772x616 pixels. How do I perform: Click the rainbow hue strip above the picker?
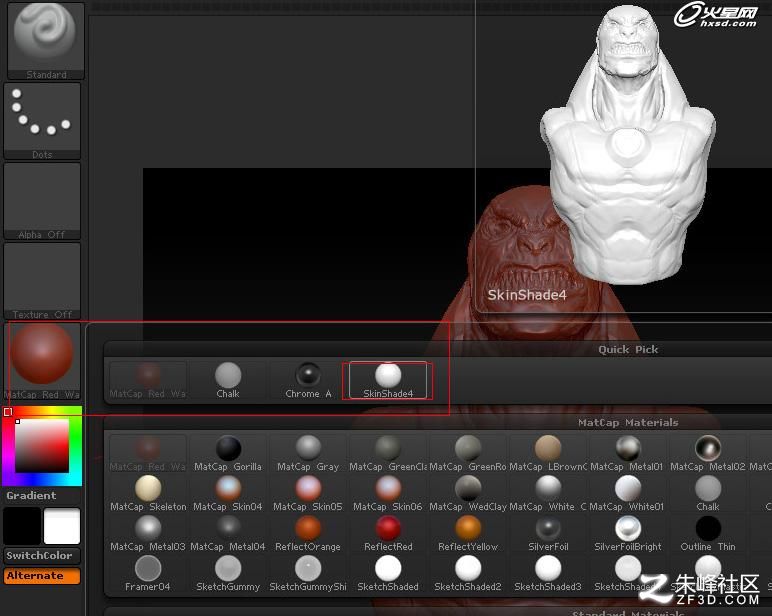click(43, 412)
